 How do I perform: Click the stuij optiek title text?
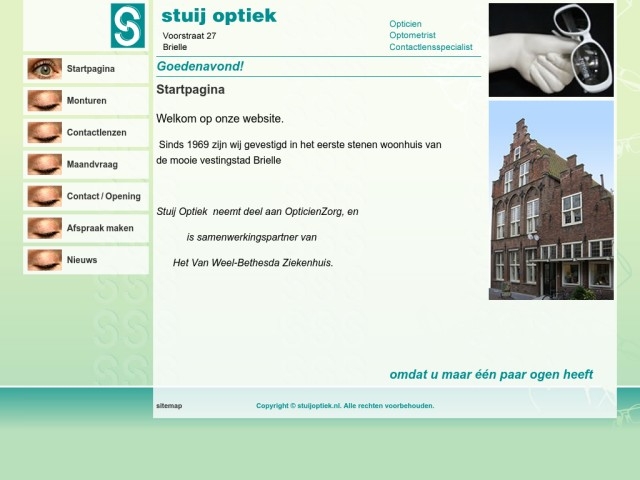click(219, 16)
